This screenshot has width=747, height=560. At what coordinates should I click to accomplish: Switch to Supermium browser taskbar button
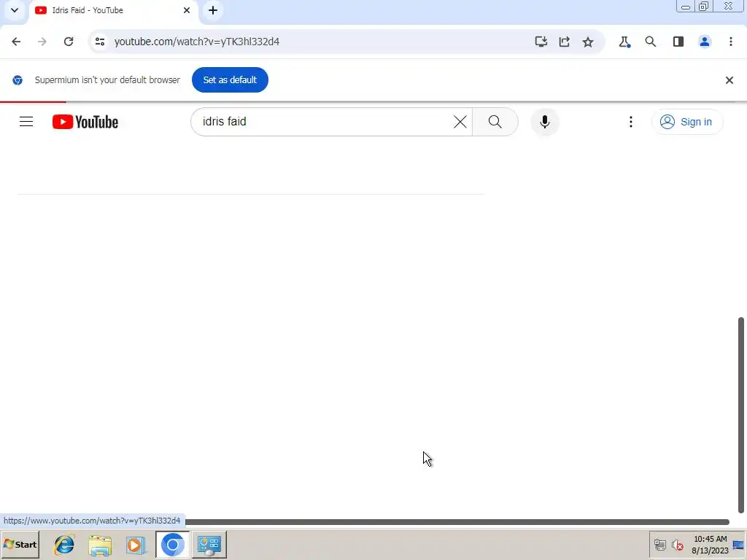[172, 544]
